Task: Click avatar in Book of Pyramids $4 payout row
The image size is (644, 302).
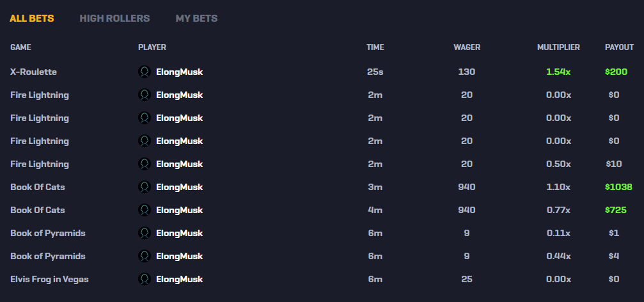Action: 145,256
